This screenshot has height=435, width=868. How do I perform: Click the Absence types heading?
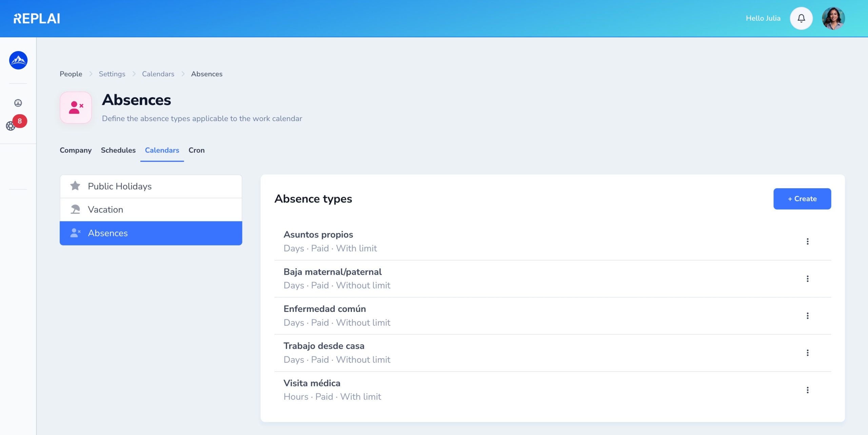coord(313,199)
